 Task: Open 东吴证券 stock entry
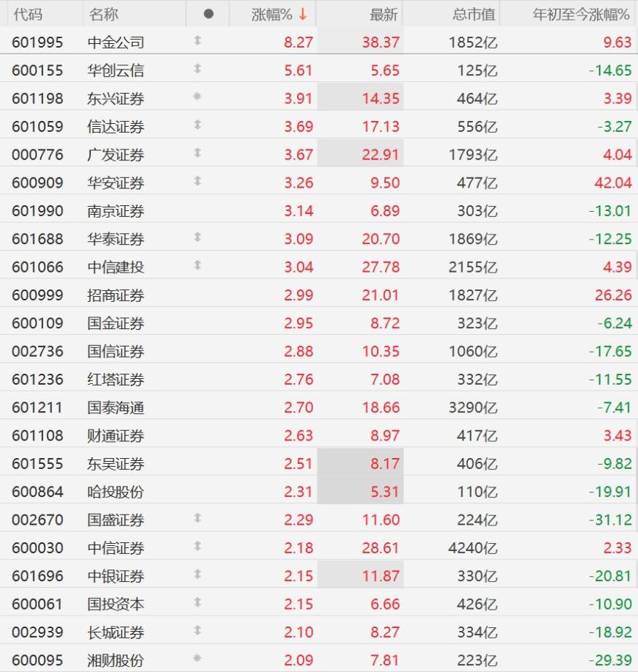point(116,463)
